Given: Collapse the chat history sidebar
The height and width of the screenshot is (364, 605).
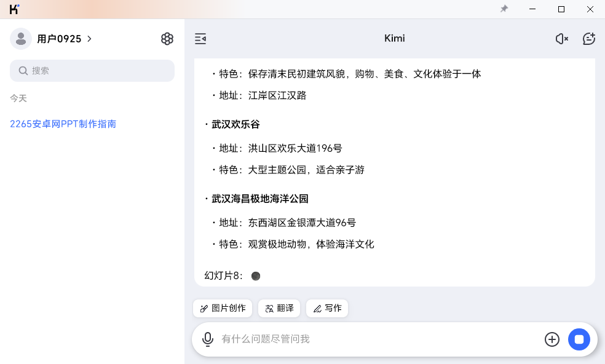Looking at the screenshot, I should click(x=200, y=38).
